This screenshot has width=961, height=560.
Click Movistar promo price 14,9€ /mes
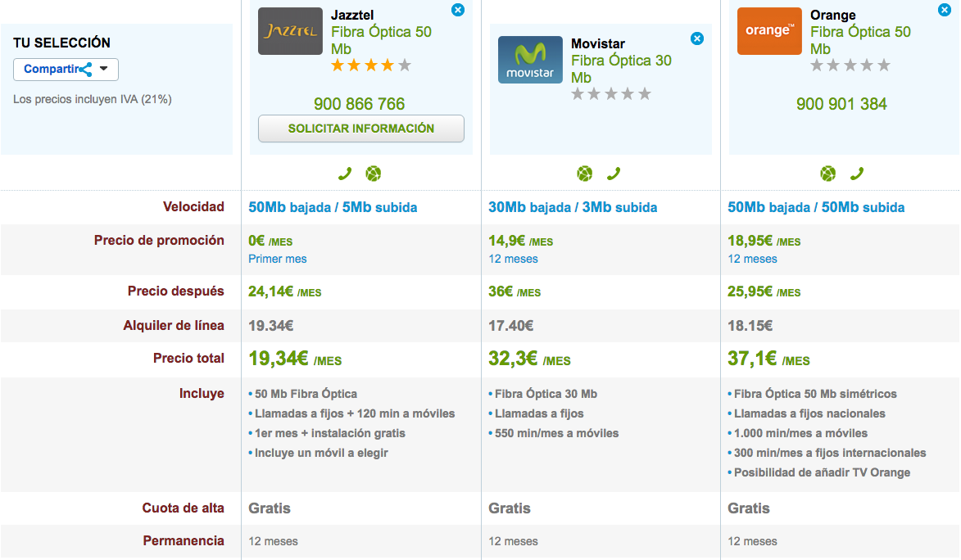[x=520, y=242]
